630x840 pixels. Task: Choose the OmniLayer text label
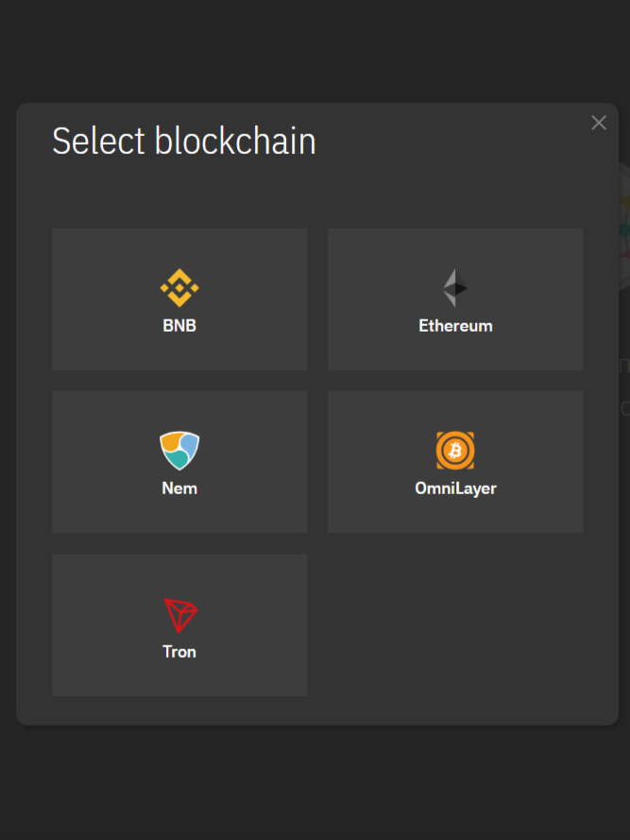click(x=455, y=489)
